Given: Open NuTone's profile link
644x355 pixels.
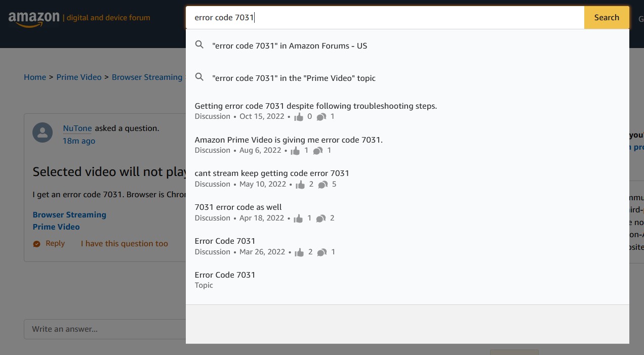Looking at the screenshot, I should point(77,128).
